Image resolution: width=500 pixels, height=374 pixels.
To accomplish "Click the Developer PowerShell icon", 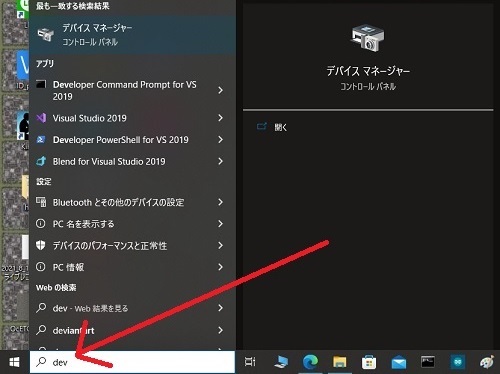I will pos(41,140).
